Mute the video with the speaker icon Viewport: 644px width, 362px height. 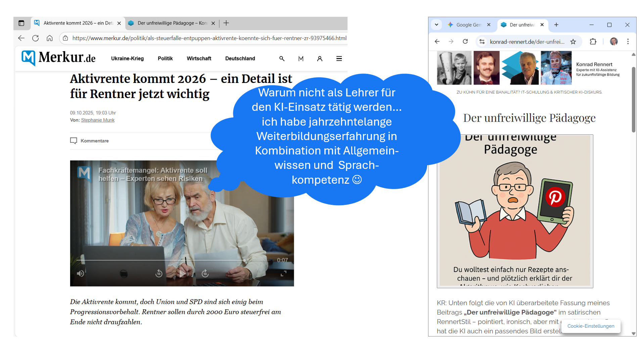coord(80,274)
